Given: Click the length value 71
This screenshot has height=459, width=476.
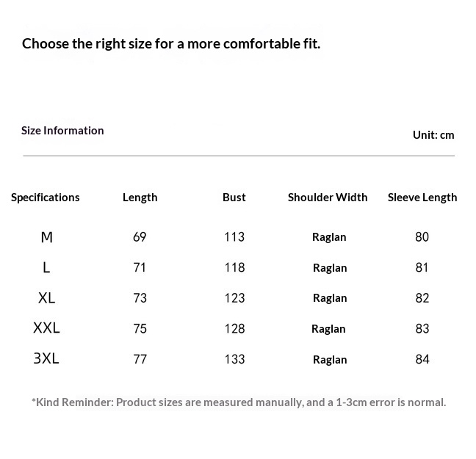Looking at the screenshot, I should [x=140, y=267].
